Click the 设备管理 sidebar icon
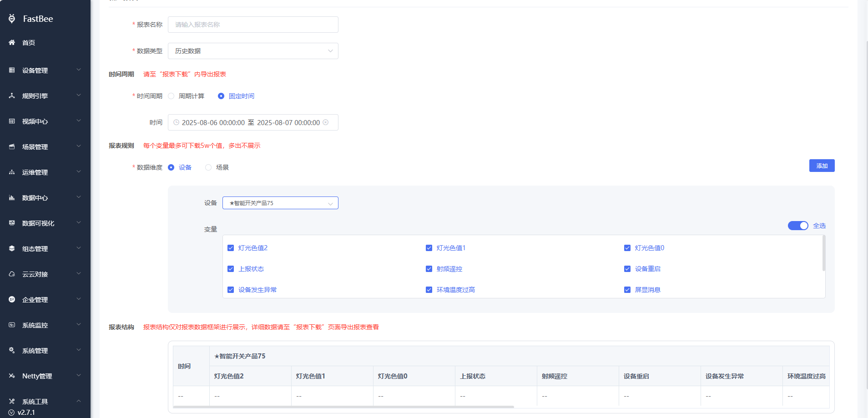Screen dimensions: 868x418 click(12, 71)
